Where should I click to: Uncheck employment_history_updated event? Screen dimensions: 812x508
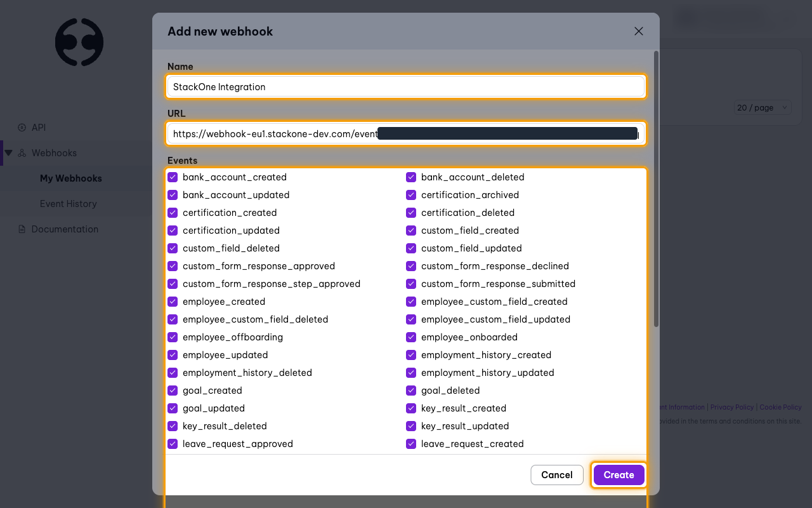[411, 373]
